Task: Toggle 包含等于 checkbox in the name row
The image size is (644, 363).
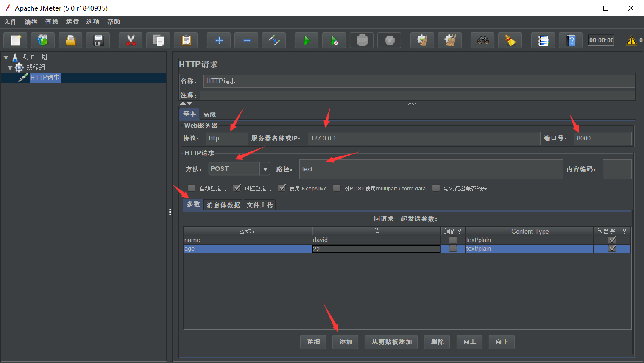Action: tap(612, 240)
